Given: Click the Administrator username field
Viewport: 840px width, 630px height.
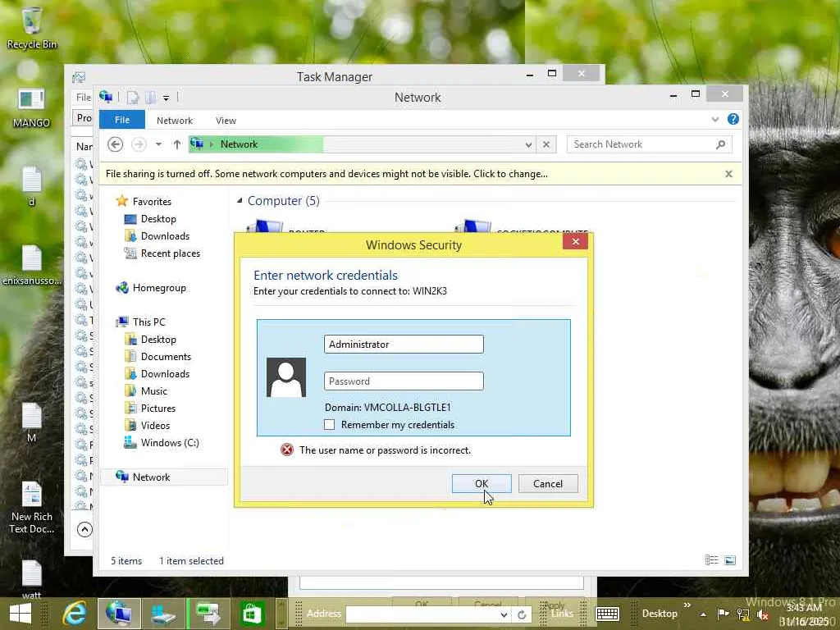Looking at the screenshot, I should tap(404, 345).
